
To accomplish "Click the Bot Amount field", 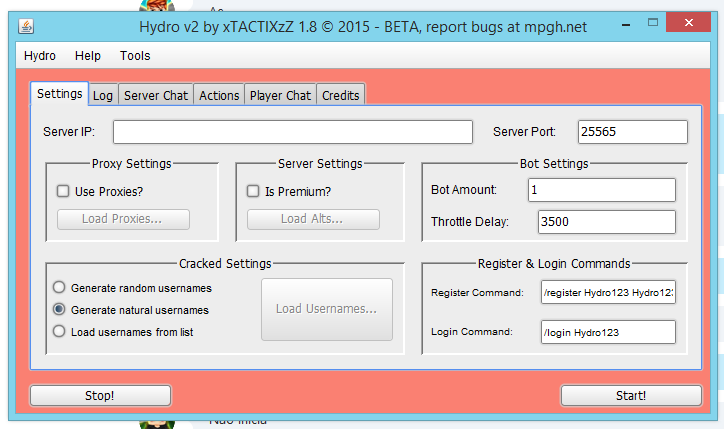I will 602,190.
